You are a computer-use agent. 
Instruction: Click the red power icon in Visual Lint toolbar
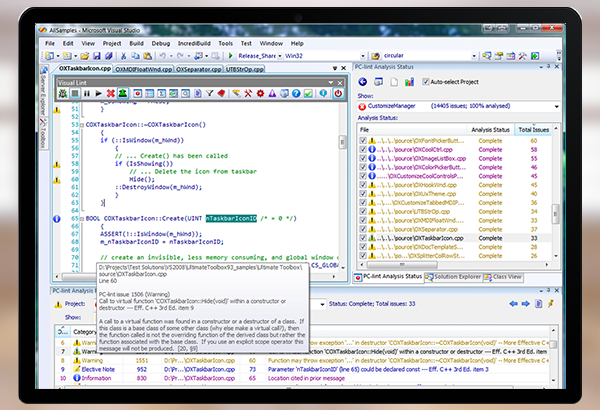(x=338, y=93)
